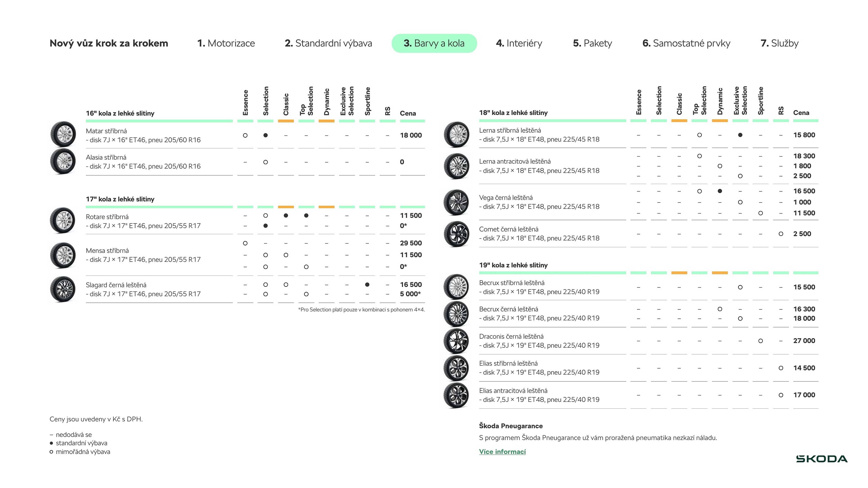Viewport: 868px width, 488px height.
Task: Switch to the 7. Služby tab
Action: (779, 43)
